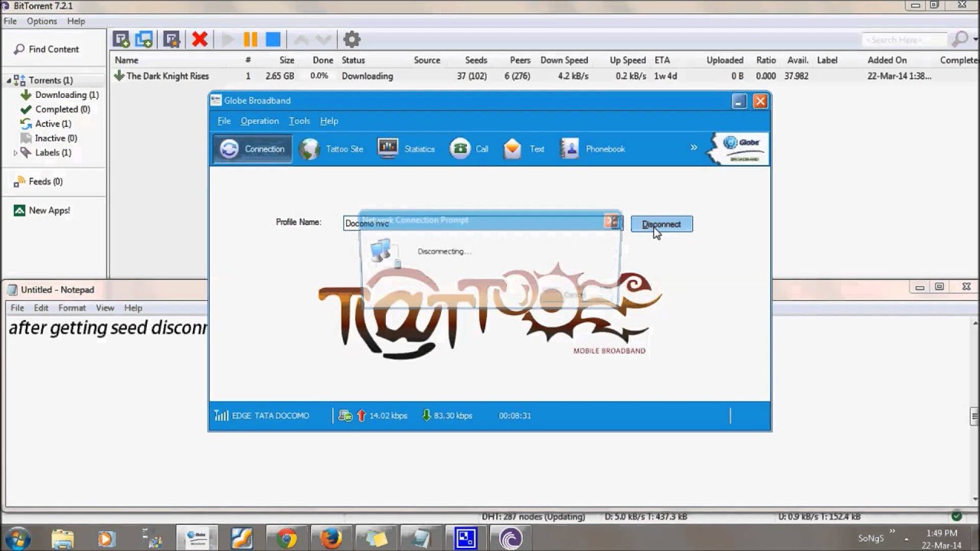This screenshot has width=980, height=551.
Task: Select Downloading (1) in the sidebar
Action: tap(67, 95)
